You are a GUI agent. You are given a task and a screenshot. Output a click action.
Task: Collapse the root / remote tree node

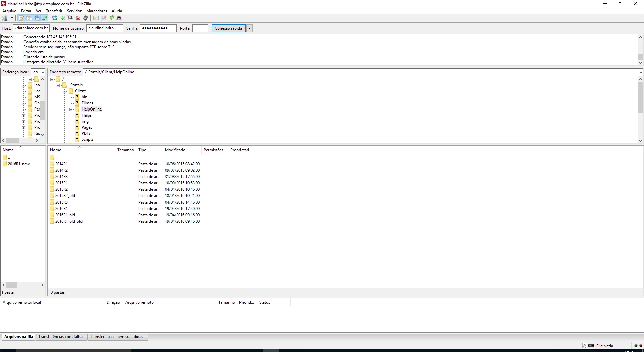click(x=52, y=79)
